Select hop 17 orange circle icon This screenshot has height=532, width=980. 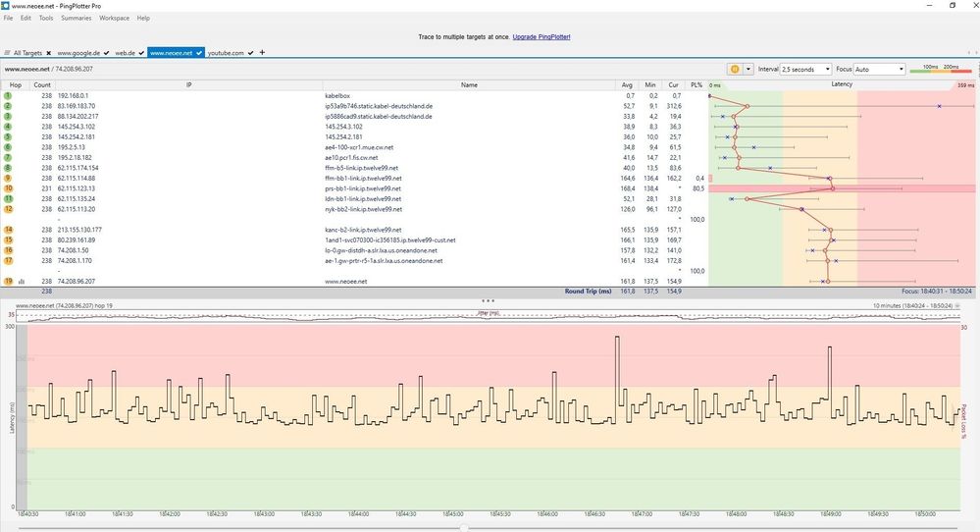tap(8, 261)
